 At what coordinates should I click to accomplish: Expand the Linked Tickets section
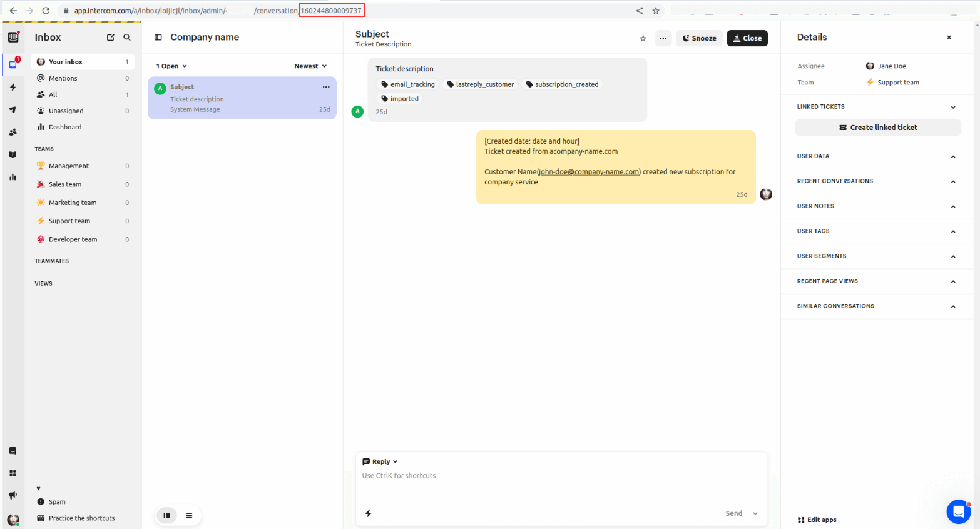(x=953, y=107)
